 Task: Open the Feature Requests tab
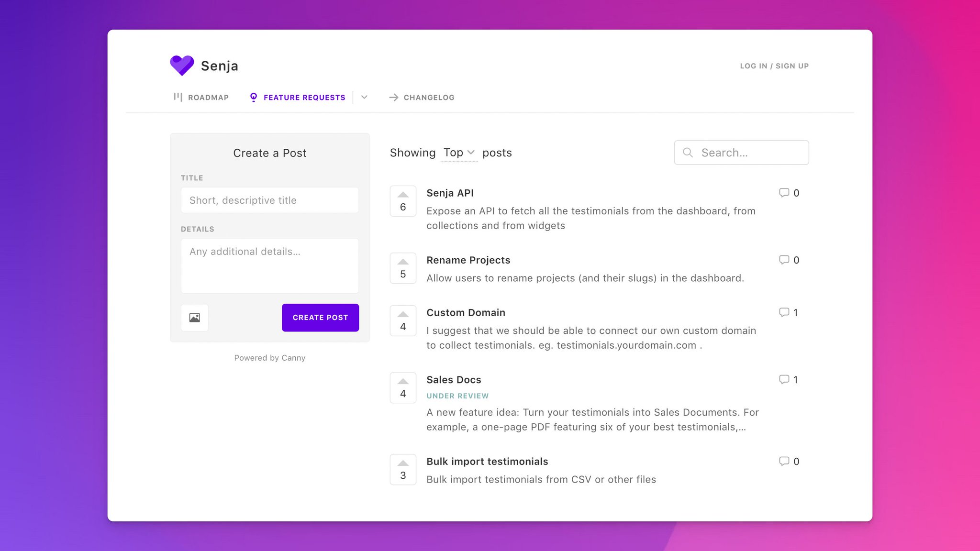click(x=298, y=98)
